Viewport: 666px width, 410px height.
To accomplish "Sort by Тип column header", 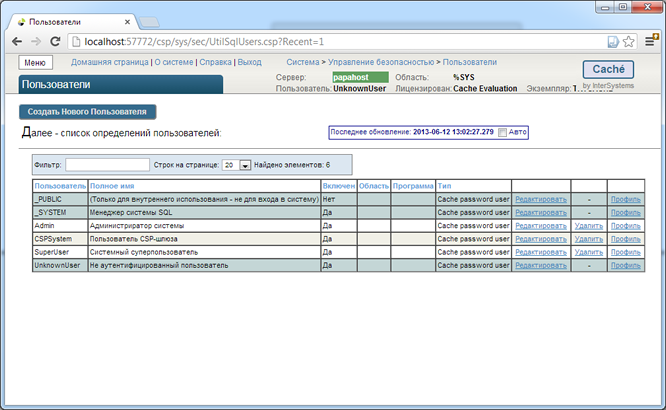I will coord(444,186).
